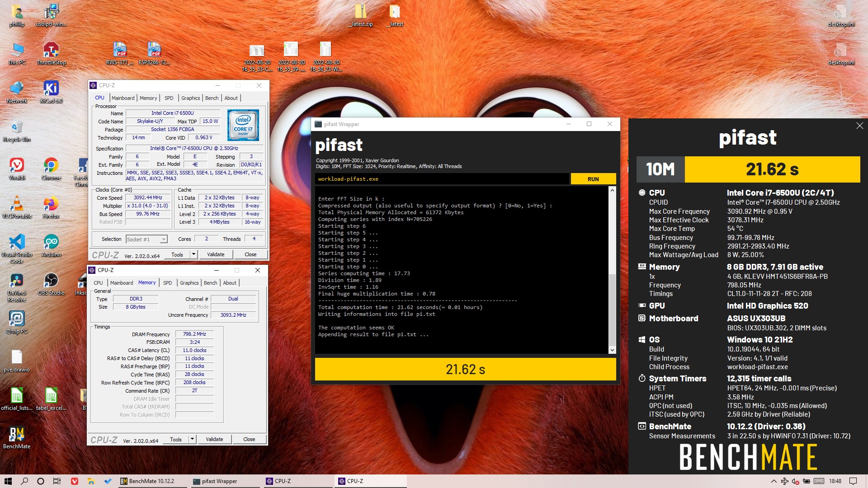Screen dimensions: 868x488
Task: Open SPD tab in top CPU-Z window
Action: pyautogui.click(x=169, y=98)
